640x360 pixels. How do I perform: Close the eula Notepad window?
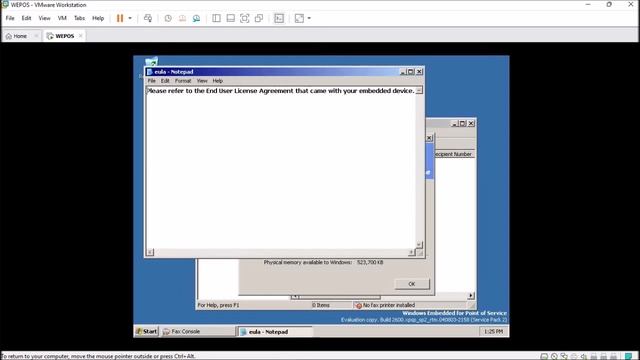419,71
